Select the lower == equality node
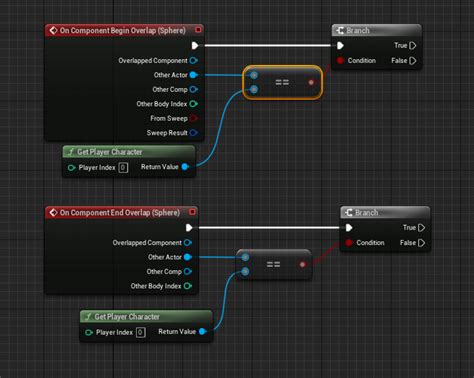The height and width of the screenshot is (378, 474). click(x=274, y=265)
